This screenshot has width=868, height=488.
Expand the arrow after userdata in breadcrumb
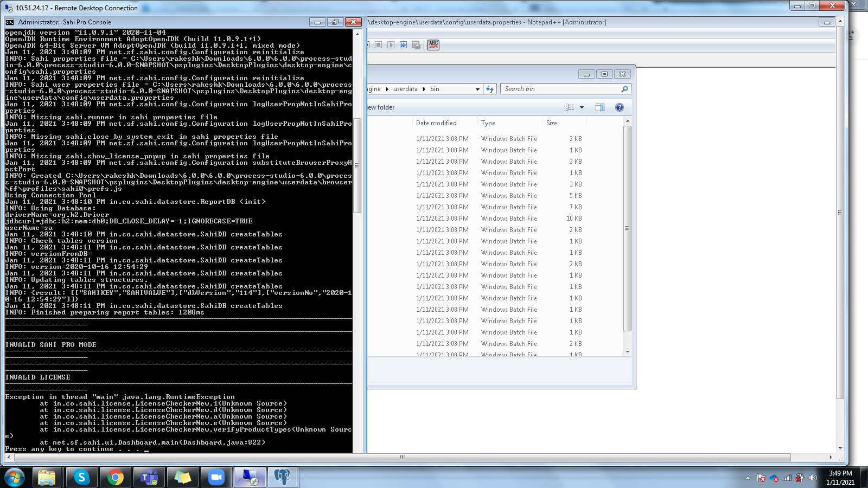(424, 89)
